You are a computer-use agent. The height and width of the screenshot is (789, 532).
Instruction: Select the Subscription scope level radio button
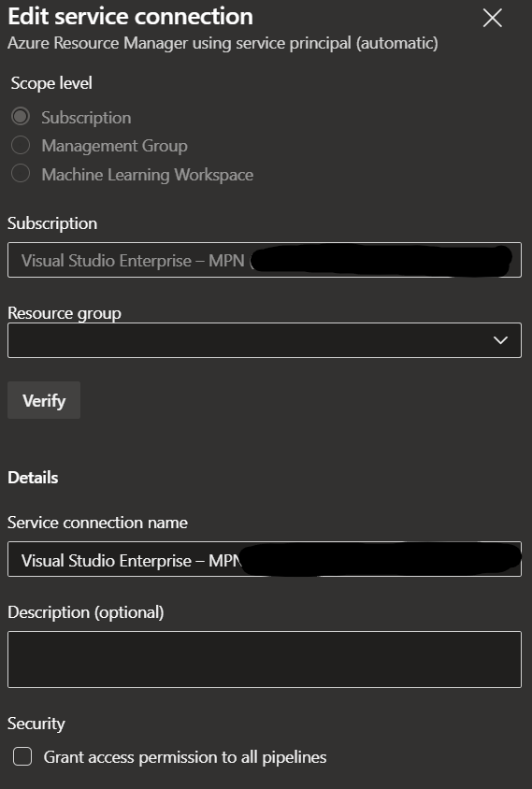[21, 117]
